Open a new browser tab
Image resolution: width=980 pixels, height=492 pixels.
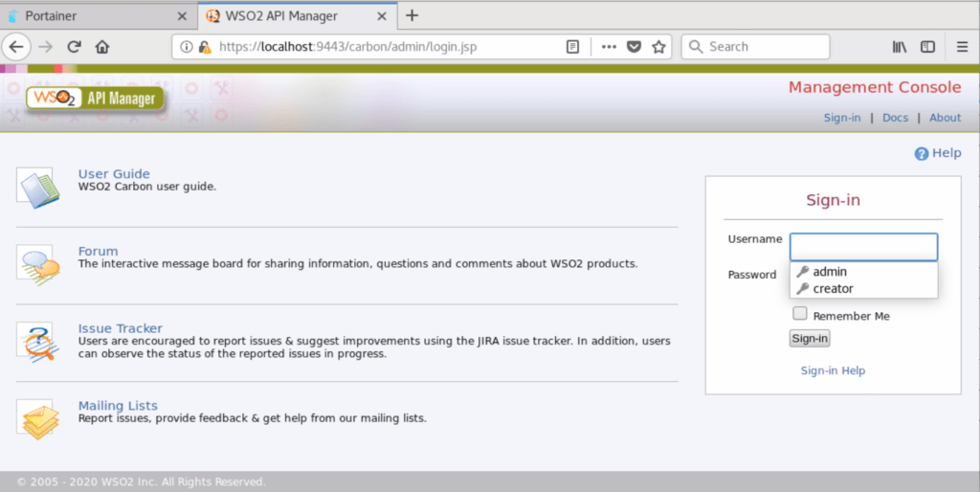pos(412,15)
